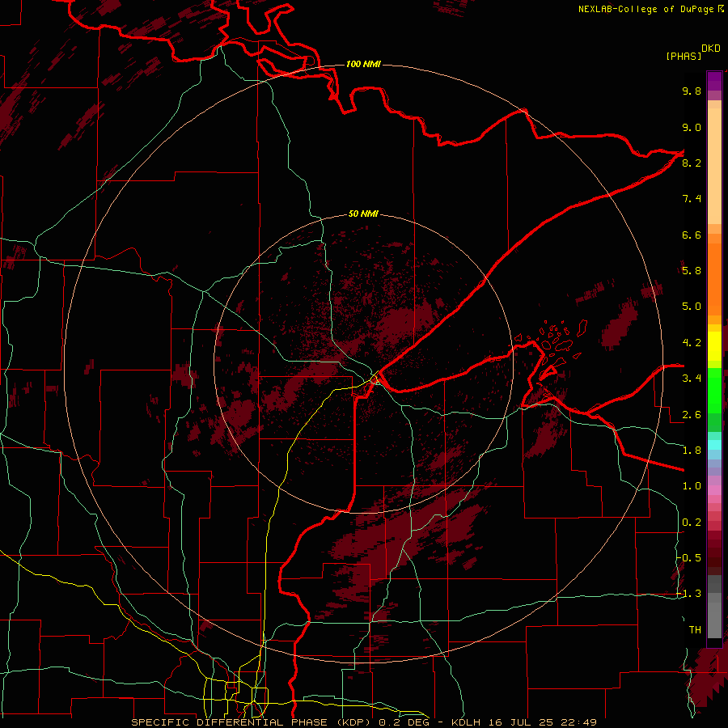
Task: Click the -1.3 value on the color scale
Action: 689,594
